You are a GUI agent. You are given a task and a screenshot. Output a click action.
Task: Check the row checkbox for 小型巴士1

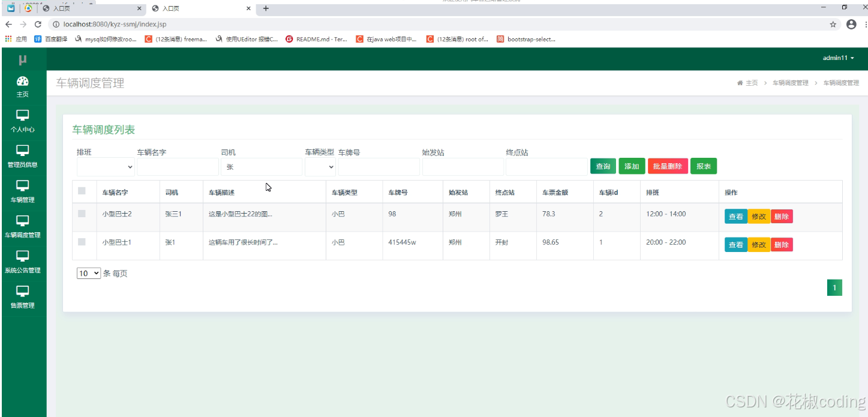click(82, 242)
